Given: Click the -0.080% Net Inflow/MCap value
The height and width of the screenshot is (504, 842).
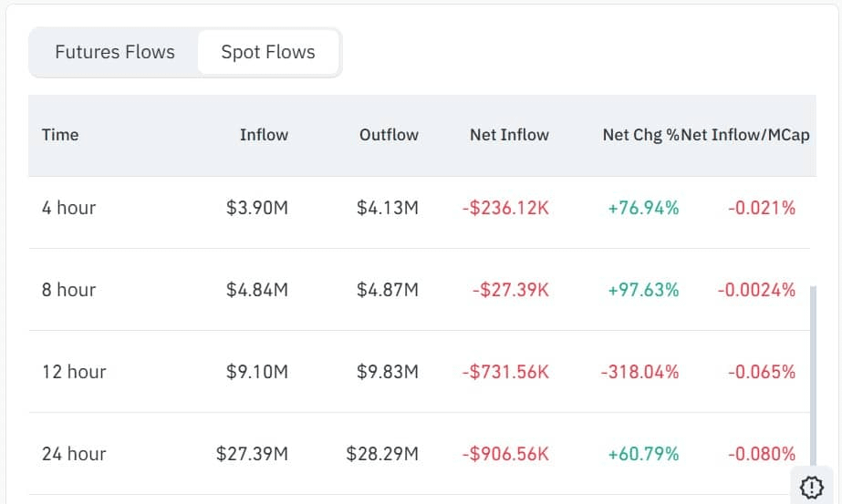Looking at the screenshot, I should tap(762, 454).
